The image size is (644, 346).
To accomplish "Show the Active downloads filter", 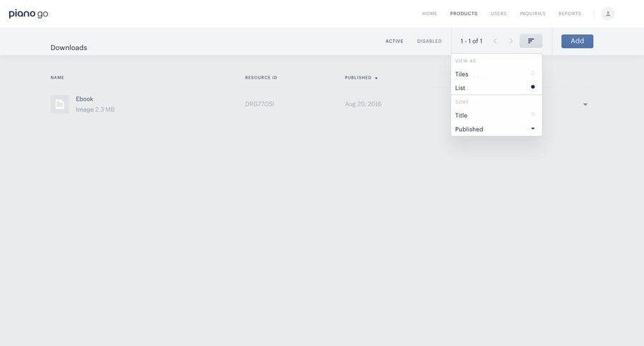I will click(394, 41).
